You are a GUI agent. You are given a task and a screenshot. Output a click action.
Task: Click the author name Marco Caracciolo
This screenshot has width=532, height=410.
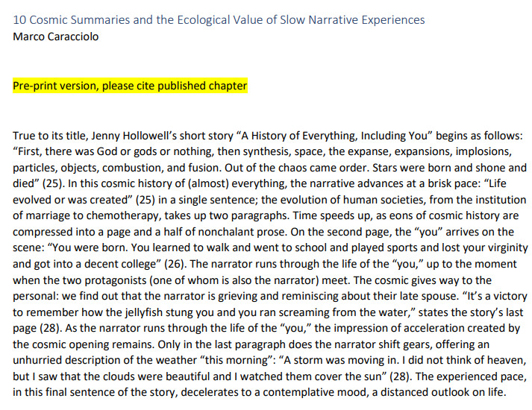point(56,36)
